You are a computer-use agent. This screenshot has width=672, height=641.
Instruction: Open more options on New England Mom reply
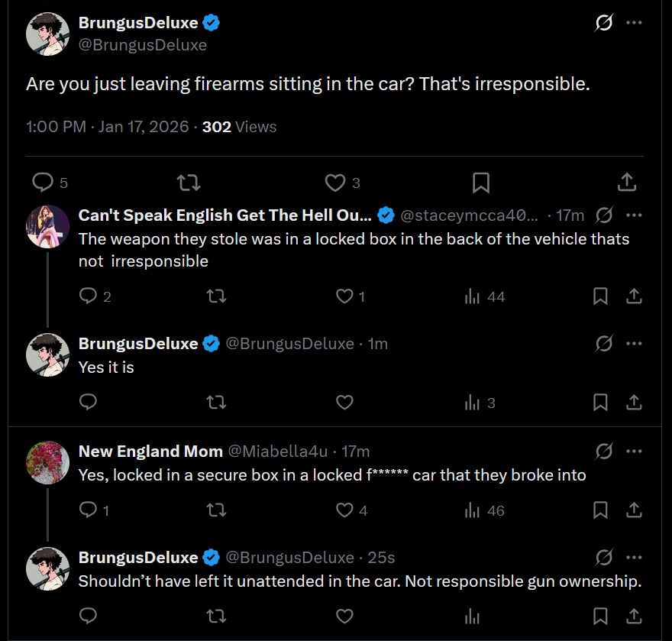click(634, 452)
